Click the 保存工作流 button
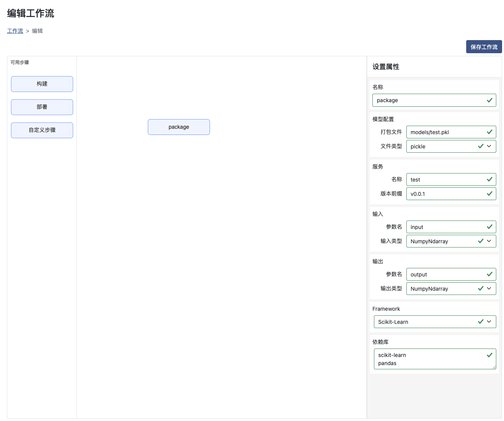Image resolution: width=504 pixels, height=421 pixels. click(x=484, y=47)
